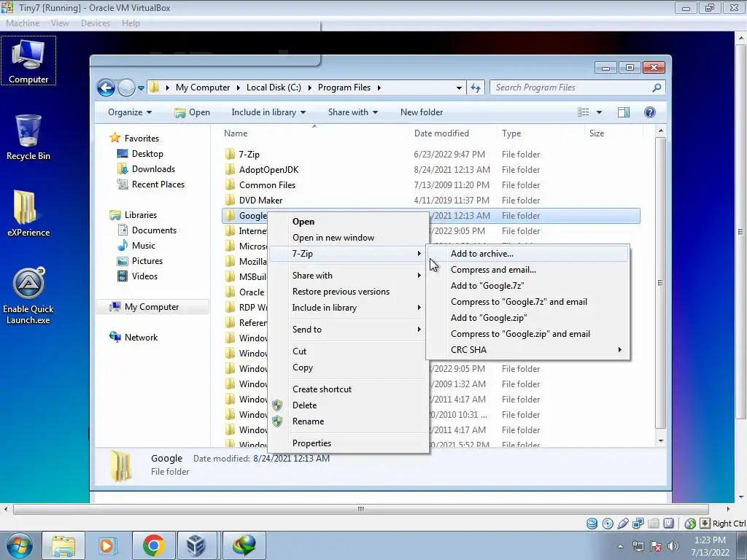
Task: Select Properties in context menu
Action: 349,443
